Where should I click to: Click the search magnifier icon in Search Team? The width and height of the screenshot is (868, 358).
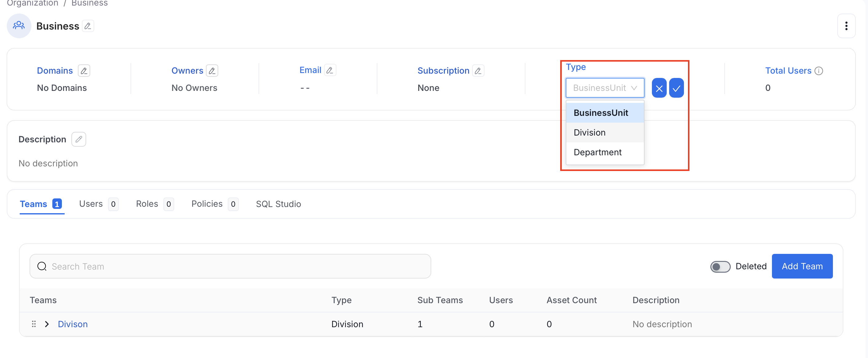pyautogui.click(x=42, y=266)
